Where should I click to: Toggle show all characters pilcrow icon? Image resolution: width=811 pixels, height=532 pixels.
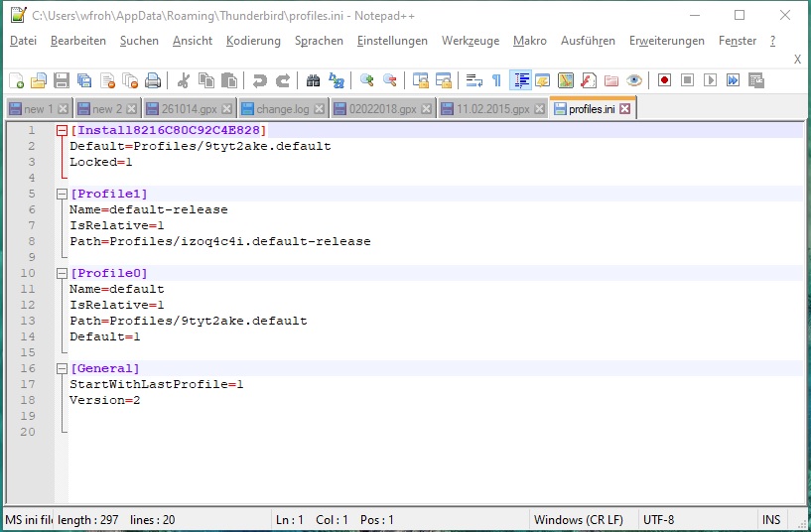click(x=497, y=80)
